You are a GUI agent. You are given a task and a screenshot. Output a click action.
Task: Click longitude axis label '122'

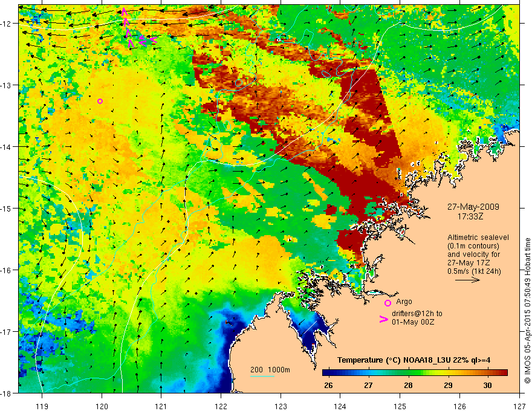point(221,406)
